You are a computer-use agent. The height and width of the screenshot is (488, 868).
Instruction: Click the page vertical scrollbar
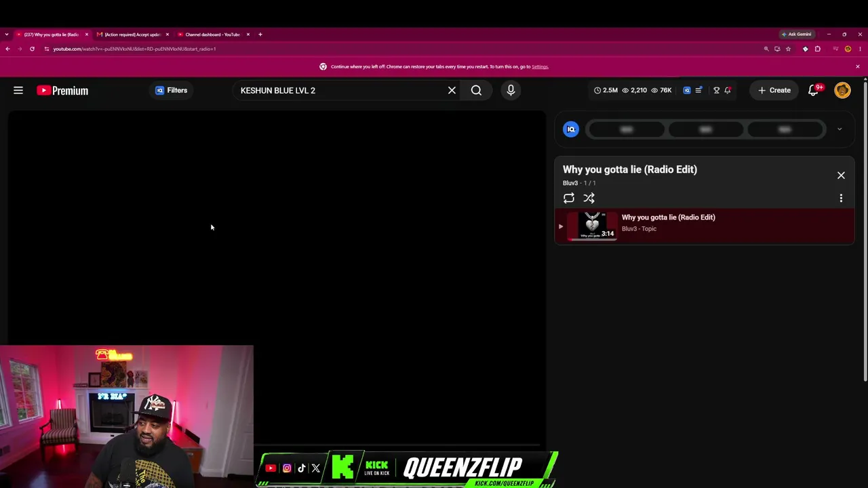coord(865,230)
